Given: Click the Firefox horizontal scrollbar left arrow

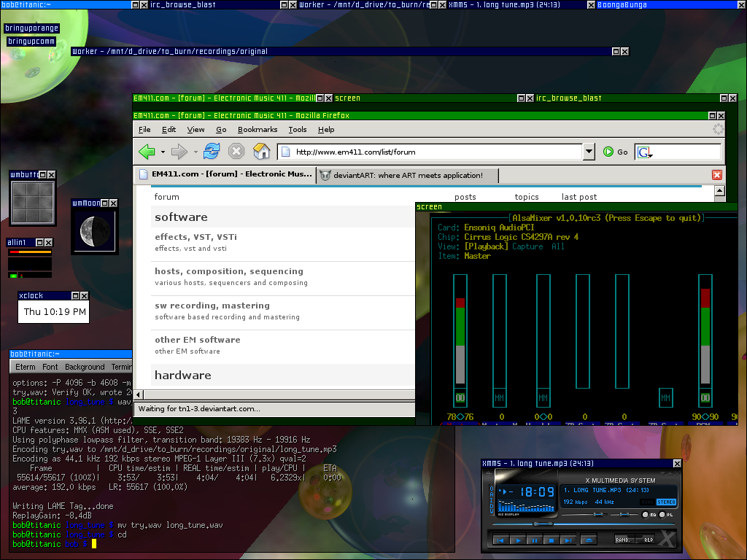Looking at the screenshot, I should [x=139, y=394].
